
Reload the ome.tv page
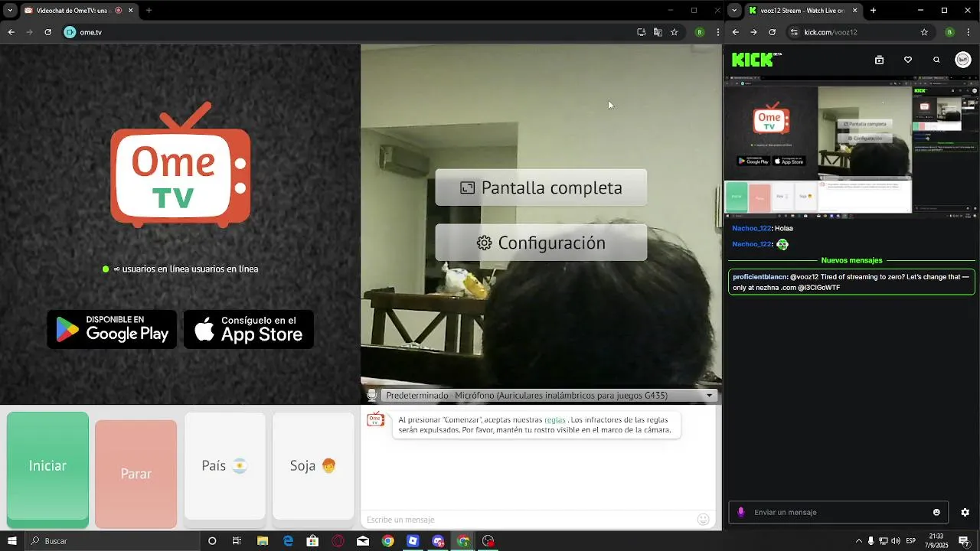point(47,32)
